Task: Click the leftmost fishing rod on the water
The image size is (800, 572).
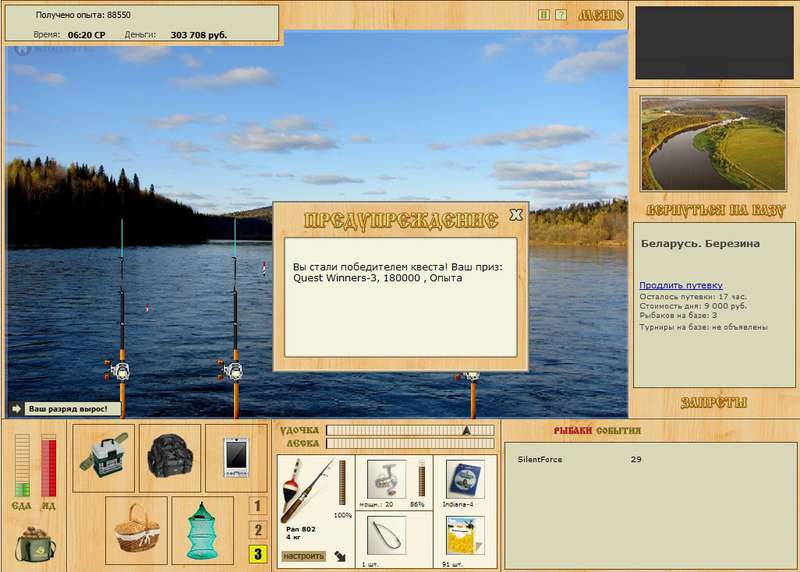Action: coord(121,319)
